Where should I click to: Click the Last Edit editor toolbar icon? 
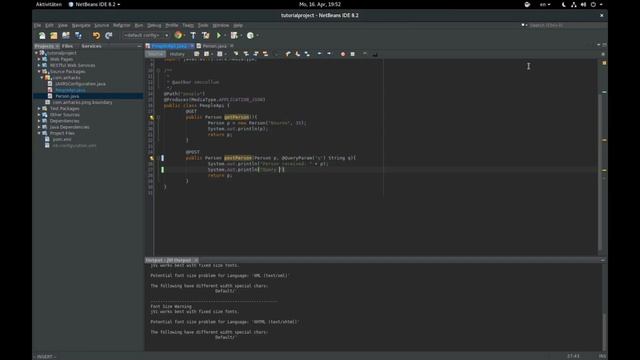(197, 54)
